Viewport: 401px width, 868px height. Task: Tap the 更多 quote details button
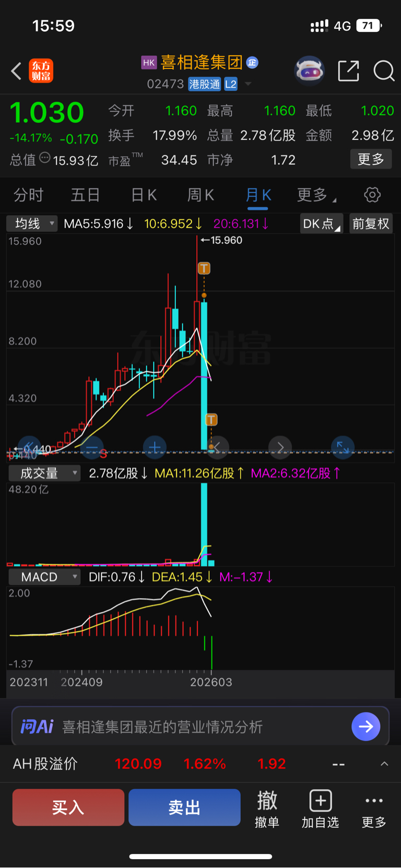371,159
